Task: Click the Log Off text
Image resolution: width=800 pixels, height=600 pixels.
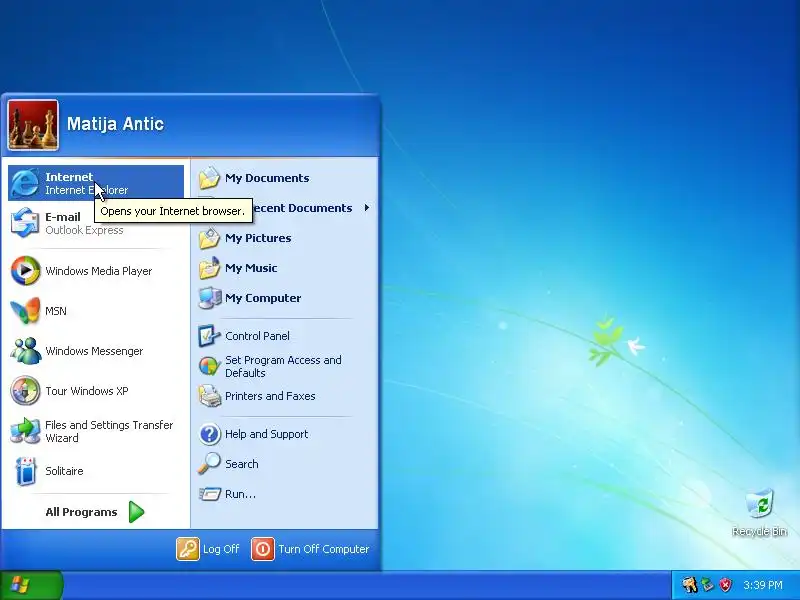Action: [221, 549]
